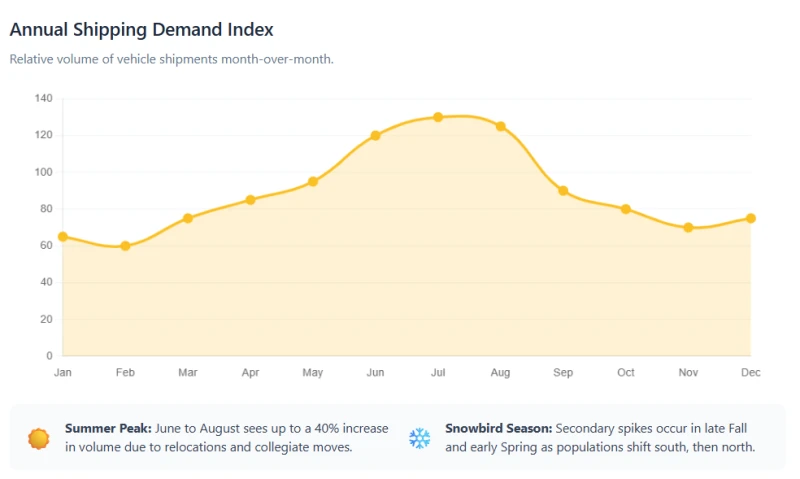This screenshot has width=800, height=479.
Task: Click the Jul label on x-axis
Action: 438,372
